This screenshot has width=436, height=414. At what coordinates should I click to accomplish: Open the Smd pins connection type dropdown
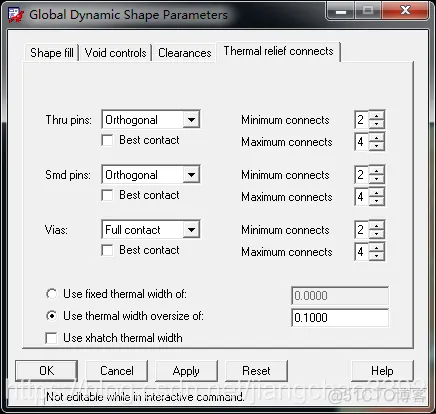[x=191, y=175]
